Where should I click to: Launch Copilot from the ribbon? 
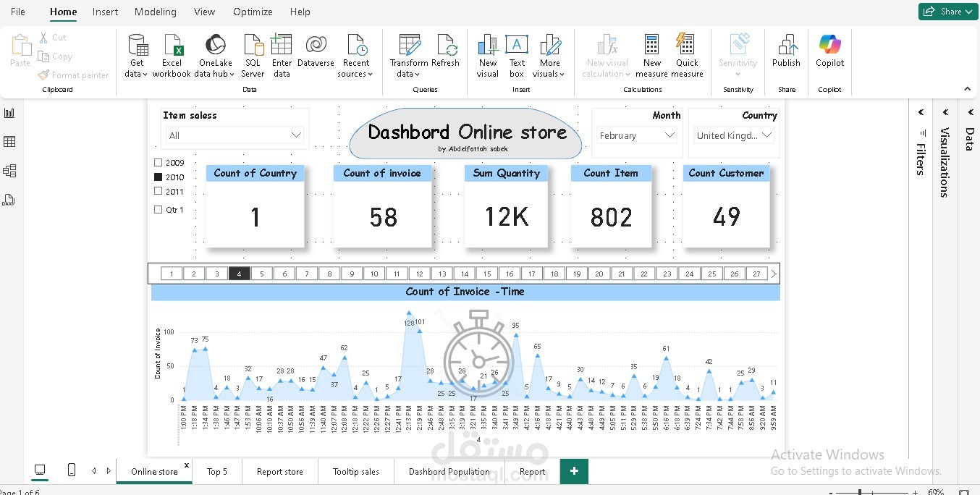(829, 45)
